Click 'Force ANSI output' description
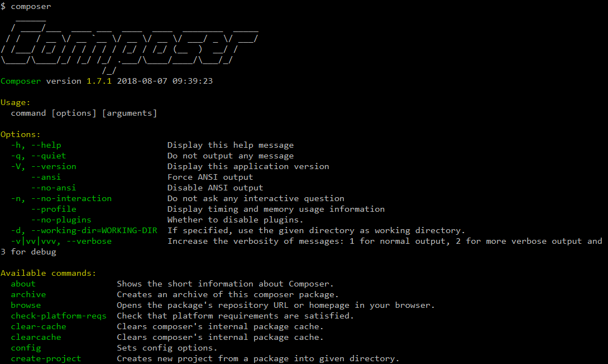Screen dimensions: 608x364 pos(210,177)
